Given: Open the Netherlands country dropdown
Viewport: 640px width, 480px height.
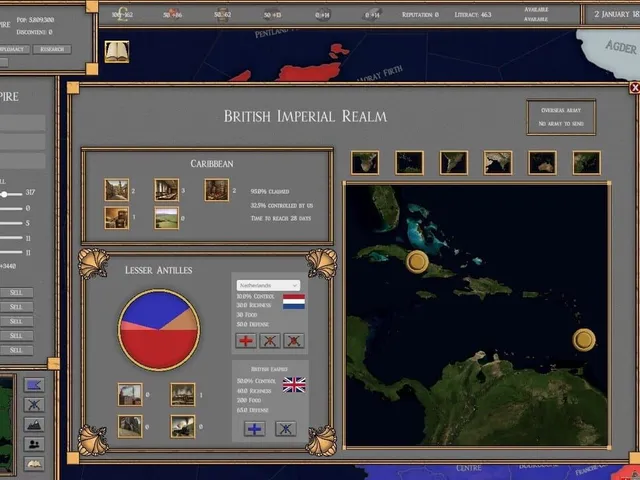Looking at the screenshot, I should [x=268, y=285].
